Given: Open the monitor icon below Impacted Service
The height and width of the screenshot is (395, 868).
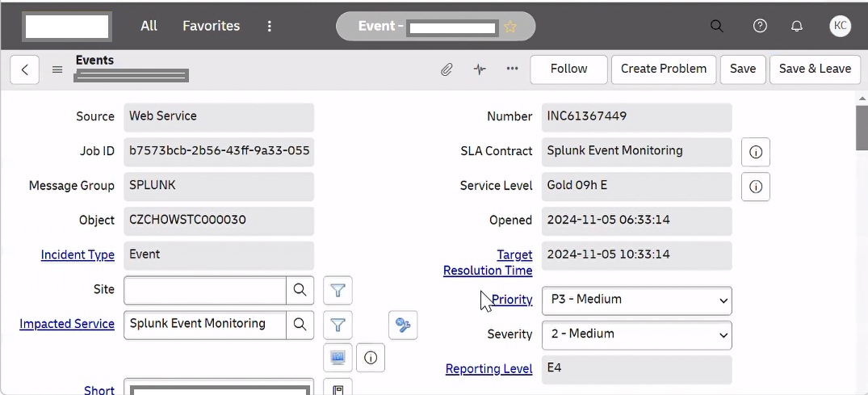Looking at the screenshot, I should click(338, 357).
